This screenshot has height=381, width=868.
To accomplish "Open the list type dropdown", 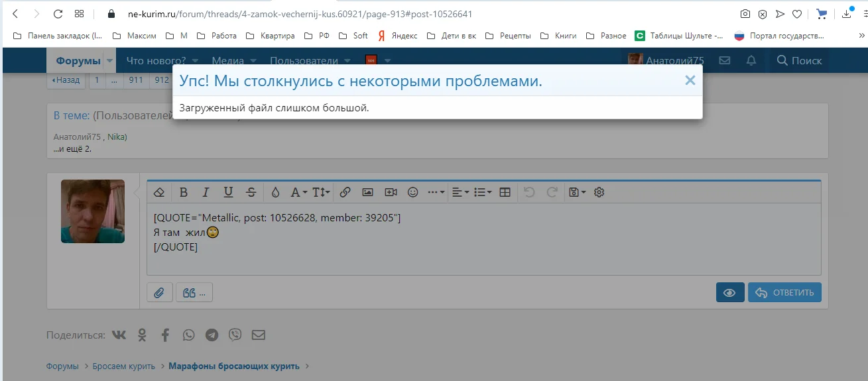I will pyautogui.click(x=483, y=192).
